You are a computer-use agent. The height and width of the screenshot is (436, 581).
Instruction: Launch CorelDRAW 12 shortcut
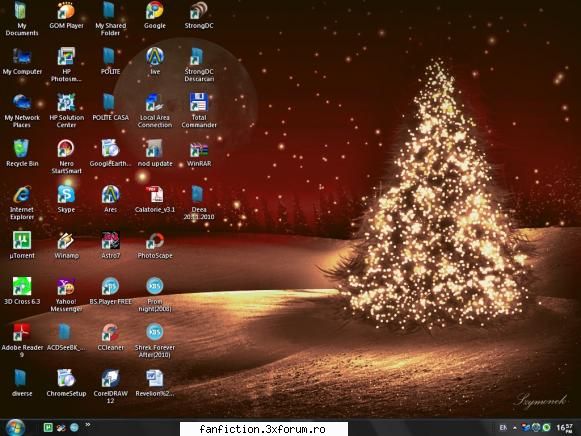click(x=110, y=378)
